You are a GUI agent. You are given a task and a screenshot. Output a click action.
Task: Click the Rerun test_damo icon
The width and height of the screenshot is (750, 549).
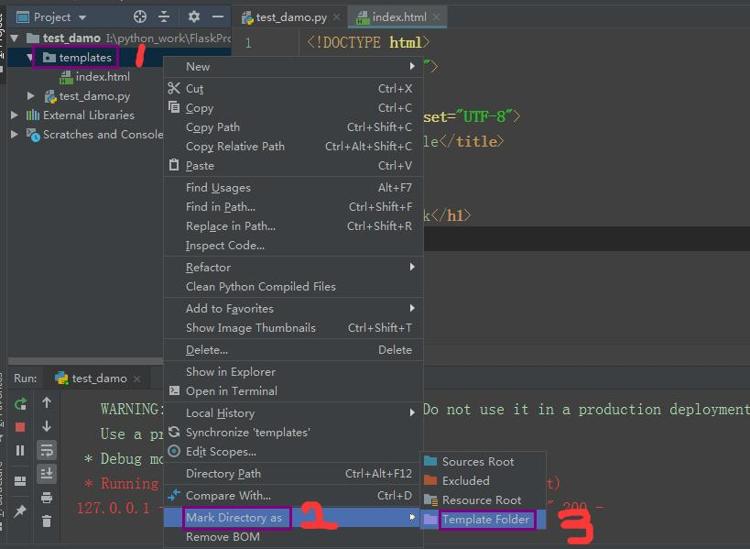click(x=20, y=404)
